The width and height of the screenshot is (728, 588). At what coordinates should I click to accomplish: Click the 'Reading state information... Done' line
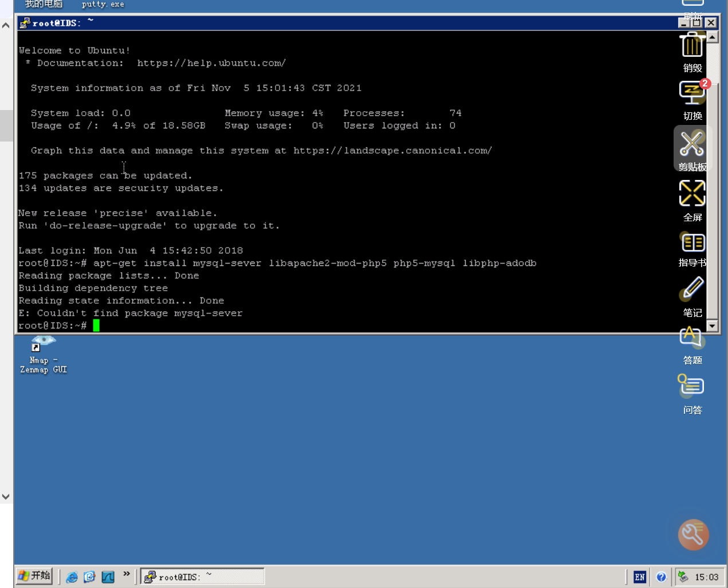point(121,301)
